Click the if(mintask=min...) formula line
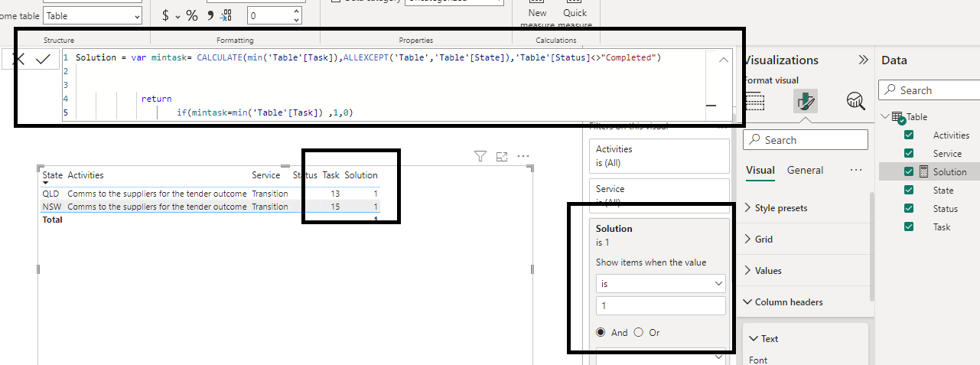This screenshot has height=365, width=980. (x=265, y=112)
